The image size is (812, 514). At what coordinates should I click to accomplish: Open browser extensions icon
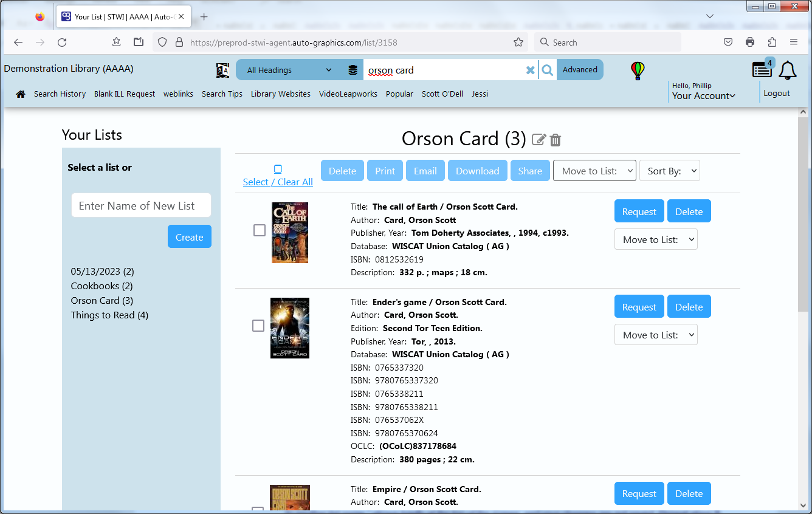point(772,43)
